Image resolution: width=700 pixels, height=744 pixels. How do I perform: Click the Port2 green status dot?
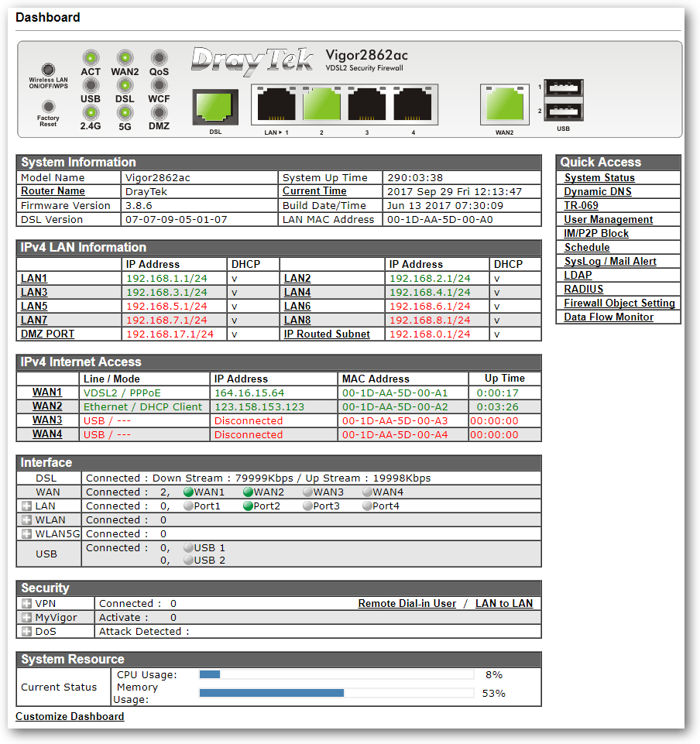coord(248,506)
